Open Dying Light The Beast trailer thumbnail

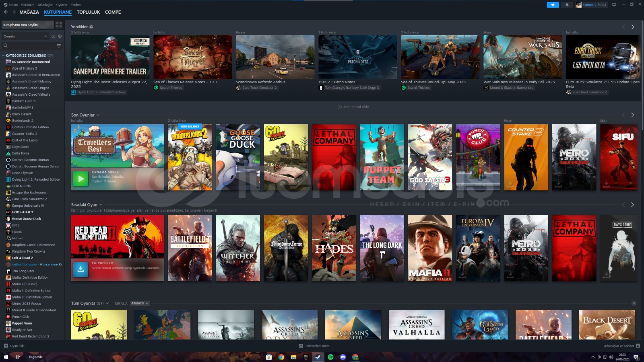click(110, 57)
